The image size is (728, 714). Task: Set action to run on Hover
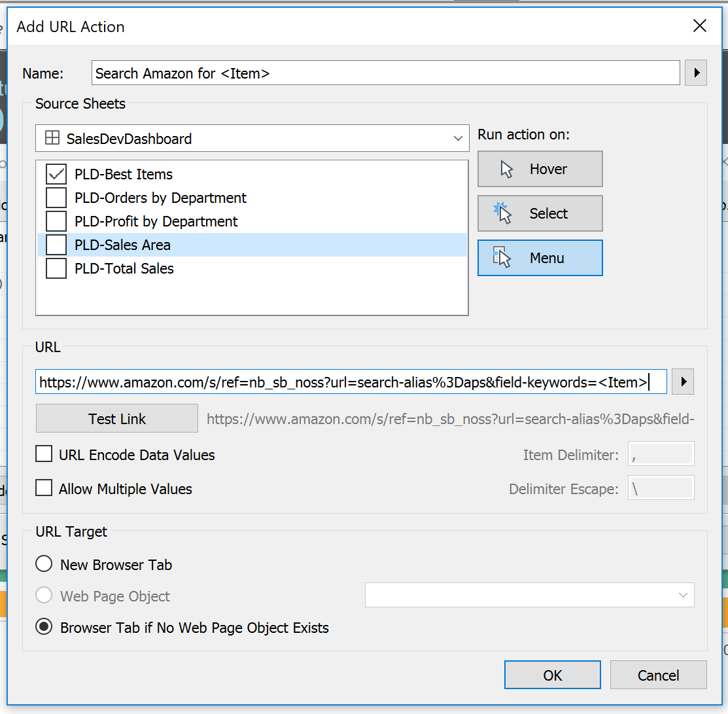[540, 169]
